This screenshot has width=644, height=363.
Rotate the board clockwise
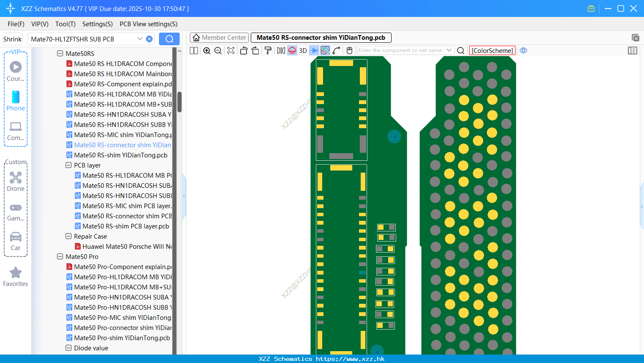[255, 50]
